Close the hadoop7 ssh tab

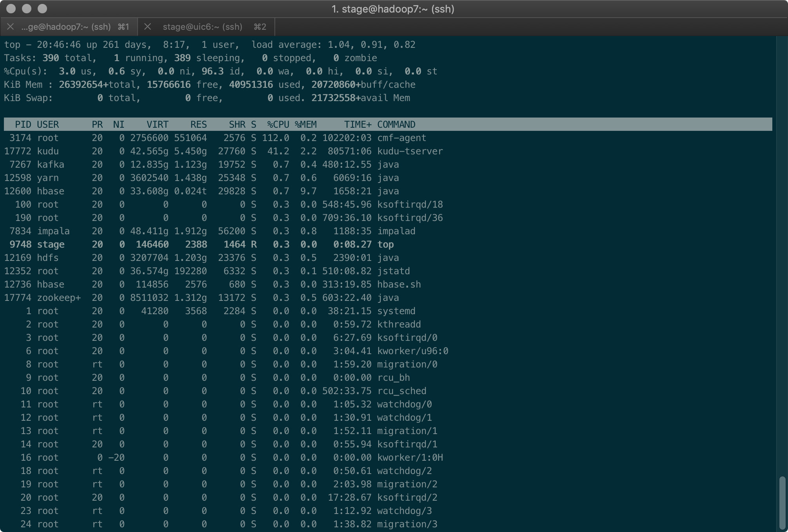pyautogui.click(x=11, y=27)
